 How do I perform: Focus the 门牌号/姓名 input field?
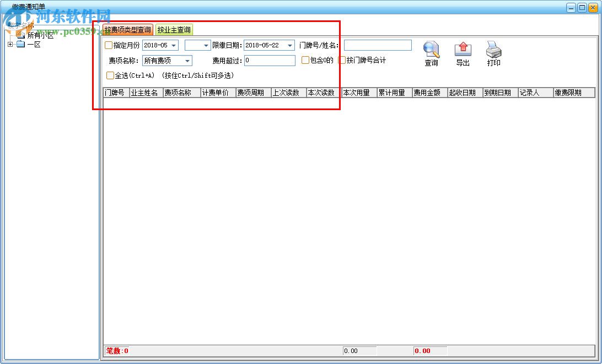pos(378,45)
